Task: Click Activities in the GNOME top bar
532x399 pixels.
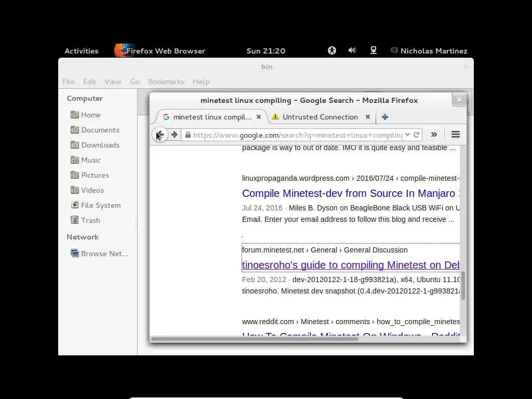Action: (82, 51)
